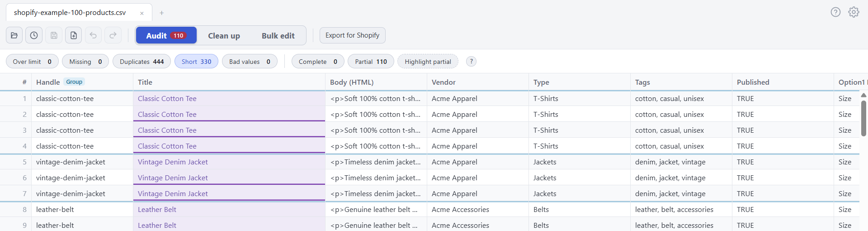Toggle the Over limit filter chip
This screenshot has height=231, width=868.
pos(32,62)
